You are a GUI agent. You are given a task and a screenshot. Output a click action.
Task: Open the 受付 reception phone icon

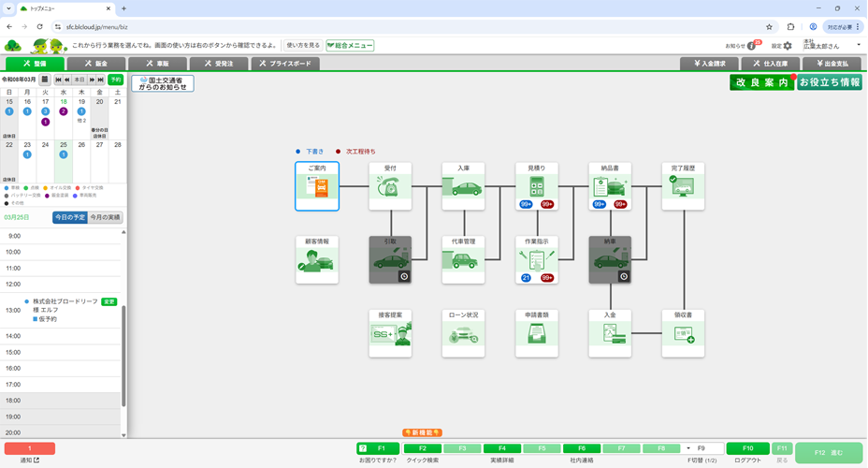pos(389,187)
